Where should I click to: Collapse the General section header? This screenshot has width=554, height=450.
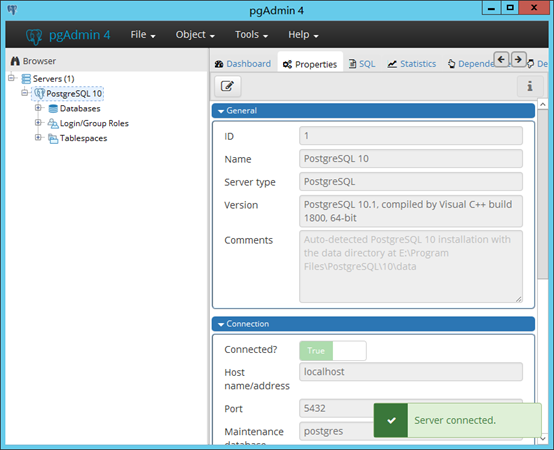(373, 111)
